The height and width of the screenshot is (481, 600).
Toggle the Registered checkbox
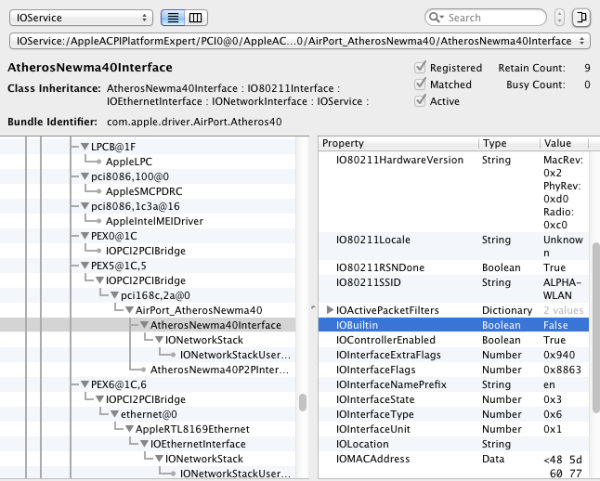[420, 68]
